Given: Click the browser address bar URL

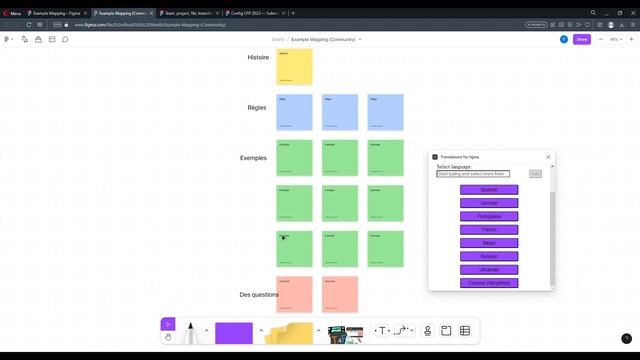Looking at the screenshot, I should point(150,25).
